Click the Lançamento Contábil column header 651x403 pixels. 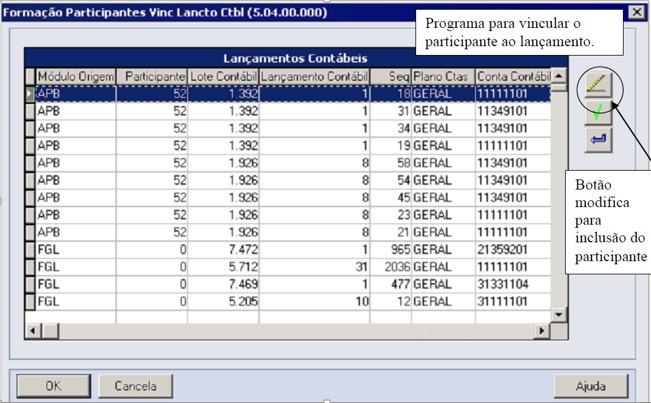coord(314,76)
